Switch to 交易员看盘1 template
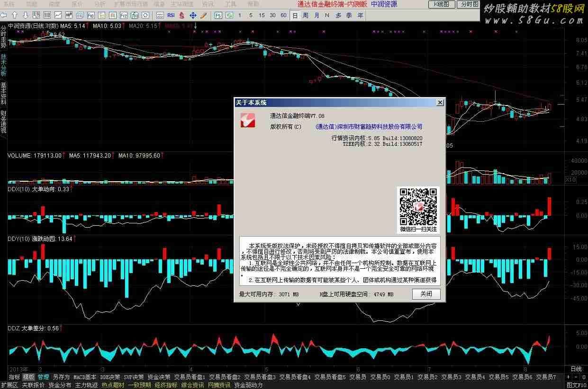Image resolution: width=588 pixels, height=389 pixels. click(190, 377)
